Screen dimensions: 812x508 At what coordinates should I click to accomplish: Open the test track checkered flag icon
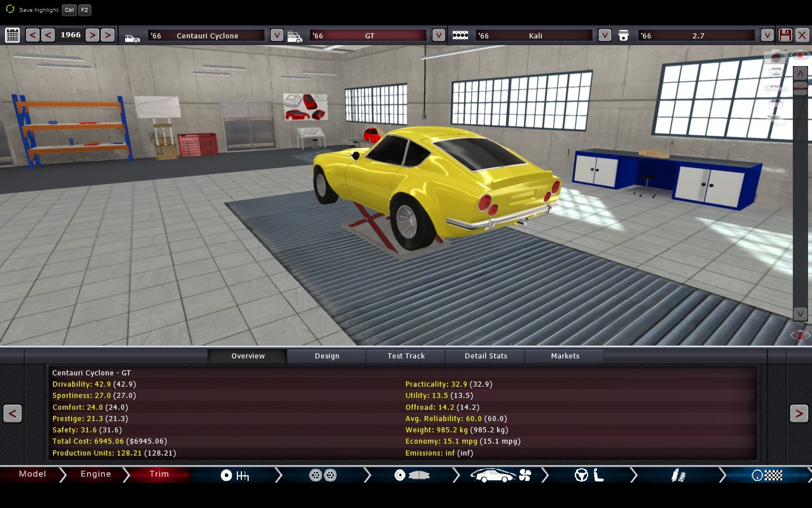767,475
